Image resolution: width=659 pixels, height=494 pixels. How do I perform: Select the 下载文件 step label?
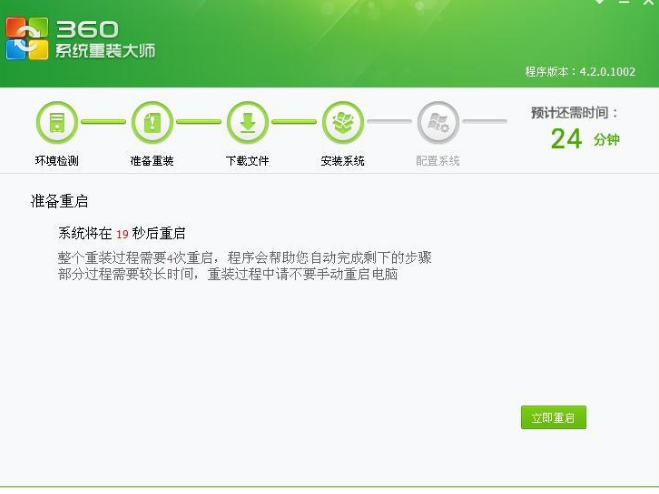tap(247, 161)
